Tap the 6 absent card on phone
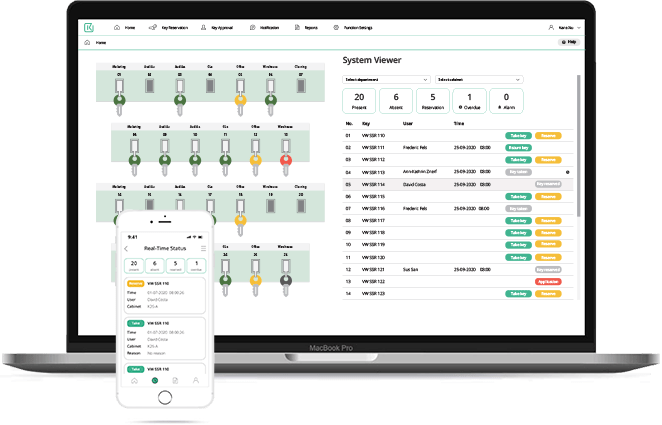 click(x=155, y=266)
